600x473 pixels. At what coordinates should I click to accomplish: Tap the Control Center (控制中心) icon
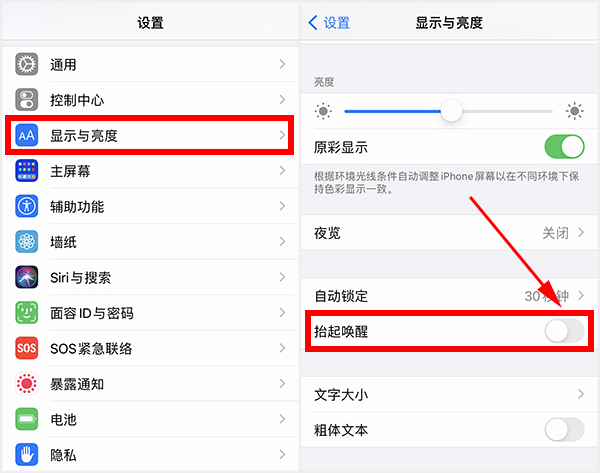click(x=27, y=100)
